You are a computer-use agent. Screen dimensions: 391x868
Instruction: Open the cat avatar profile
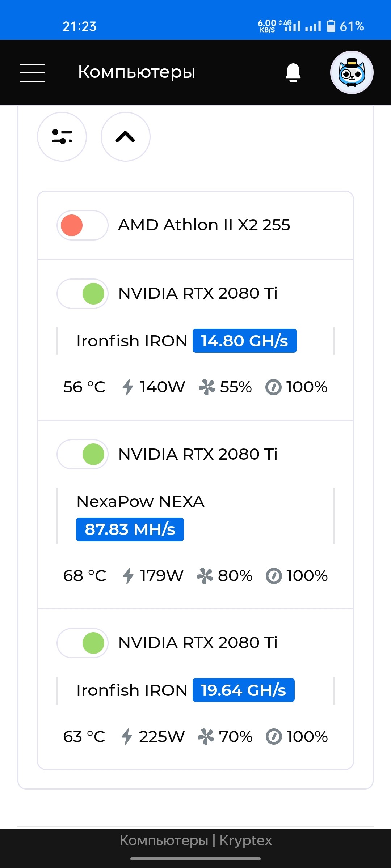352,72
